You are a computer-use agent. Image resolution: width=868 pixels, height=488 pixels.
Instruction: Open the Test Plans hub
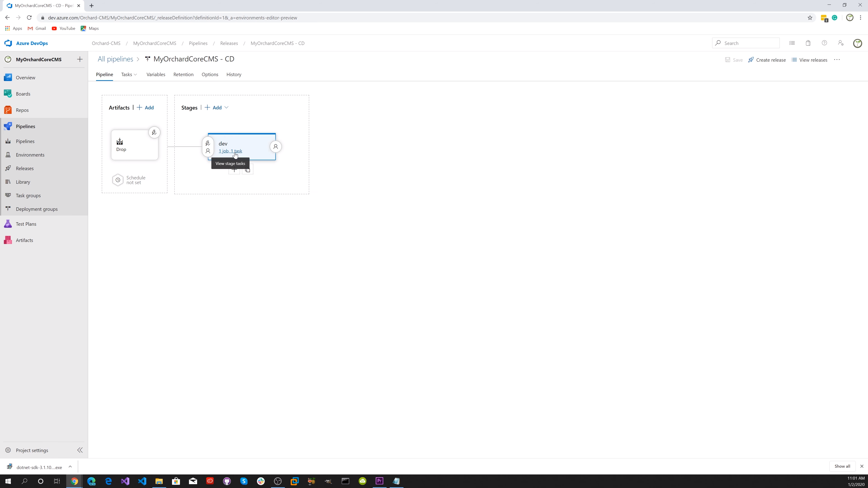point(26,224)
